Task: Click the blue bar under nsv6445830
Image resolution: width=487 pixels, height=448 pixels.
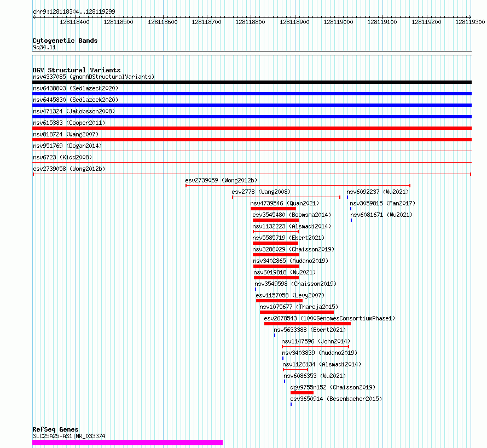Action: [252, 105]
